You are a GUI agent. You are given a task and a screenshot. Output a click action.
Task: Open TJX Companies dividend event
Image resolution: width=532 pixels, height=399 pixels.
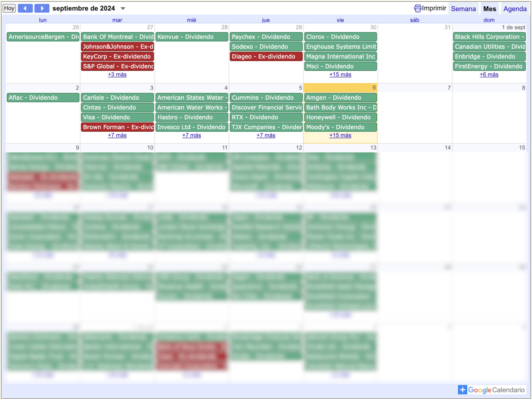click(266, 127)
